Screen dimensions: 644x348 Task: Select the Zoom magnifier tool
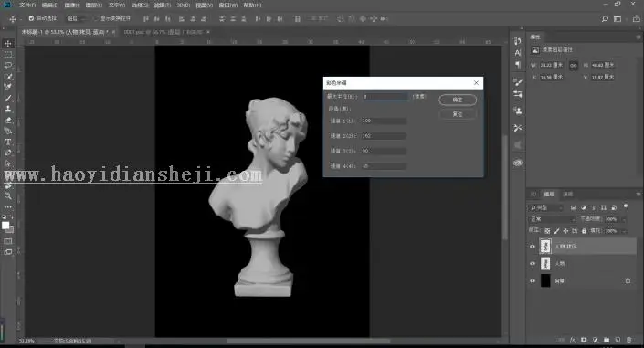tap(8, 196)
